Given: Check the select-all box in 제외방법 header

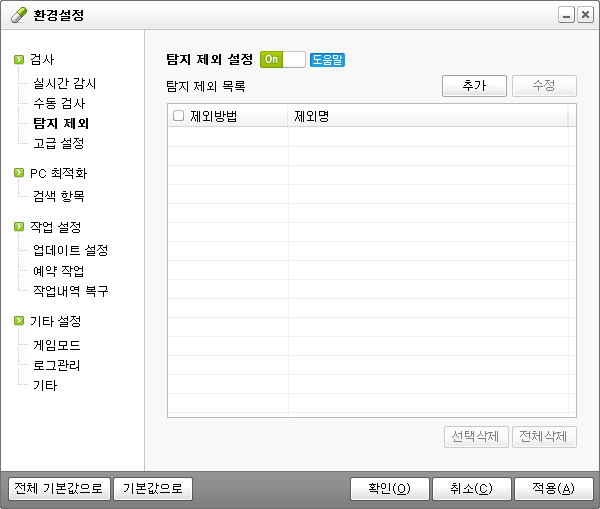Looking at the screenshot, I should (x=178, y=116).
